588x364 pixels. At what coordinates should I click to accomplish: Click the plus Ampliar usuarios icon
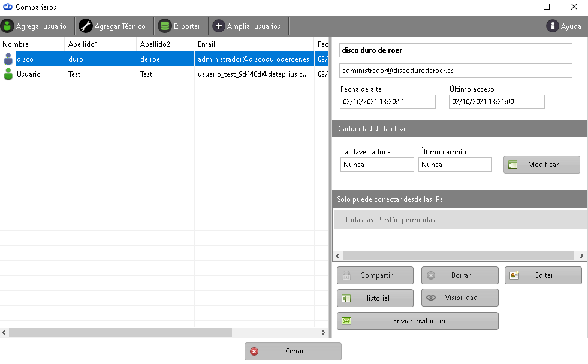(x=219, y=26)
